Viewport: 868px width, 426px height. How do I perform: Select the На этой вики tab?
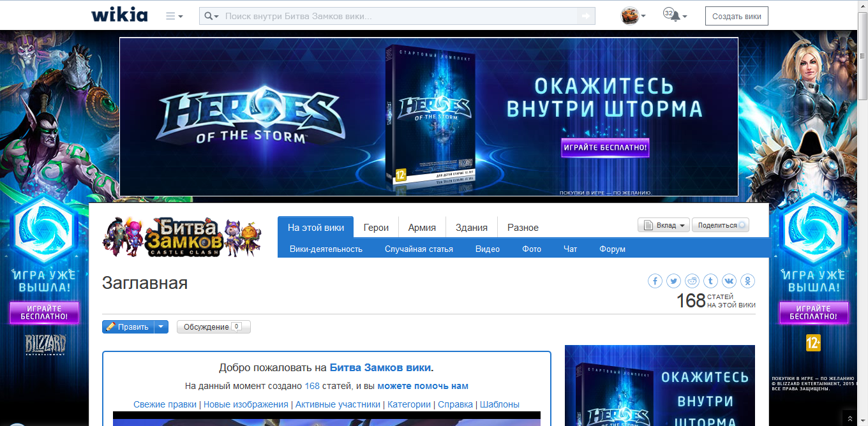click(316, 228)
